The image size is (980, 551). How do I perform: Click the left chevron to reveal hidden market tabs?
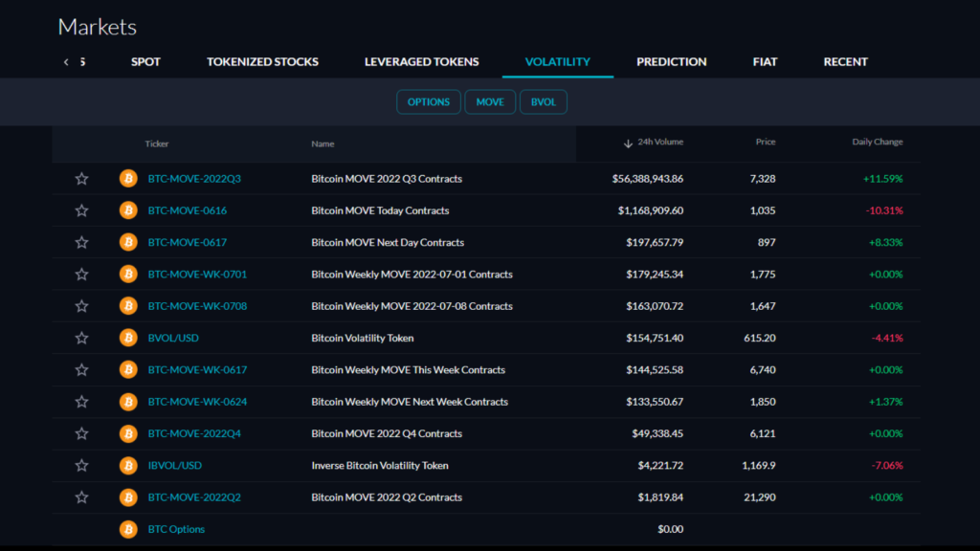point(65,61)
